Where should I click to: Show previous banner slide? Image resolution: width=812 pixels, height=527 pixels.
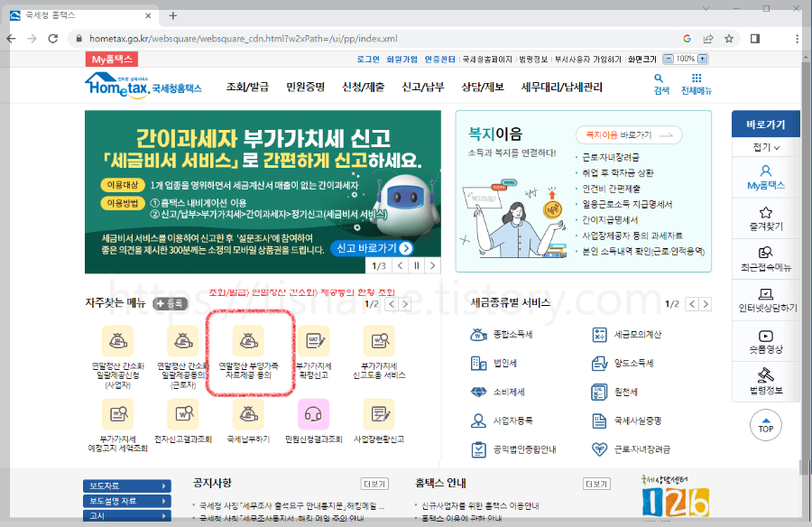pos(401,266)
